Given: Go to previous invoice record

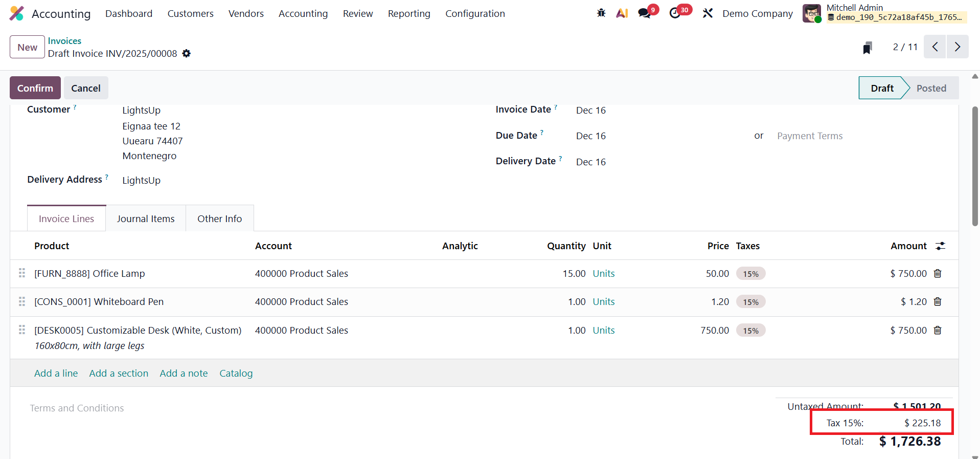Looking at the screenshot, I should pyautogui.click(x=935, y=47).
